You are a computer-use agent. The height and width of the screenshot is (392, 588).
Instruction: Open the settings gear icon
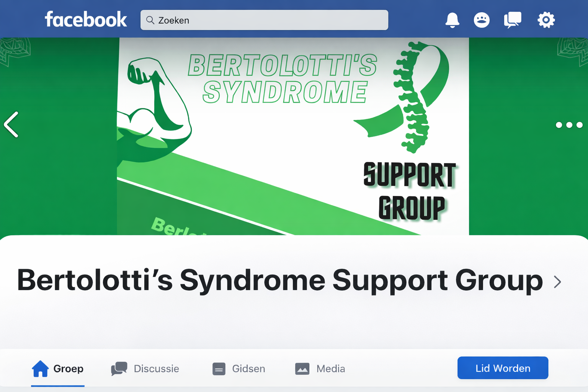coord(546,20)
